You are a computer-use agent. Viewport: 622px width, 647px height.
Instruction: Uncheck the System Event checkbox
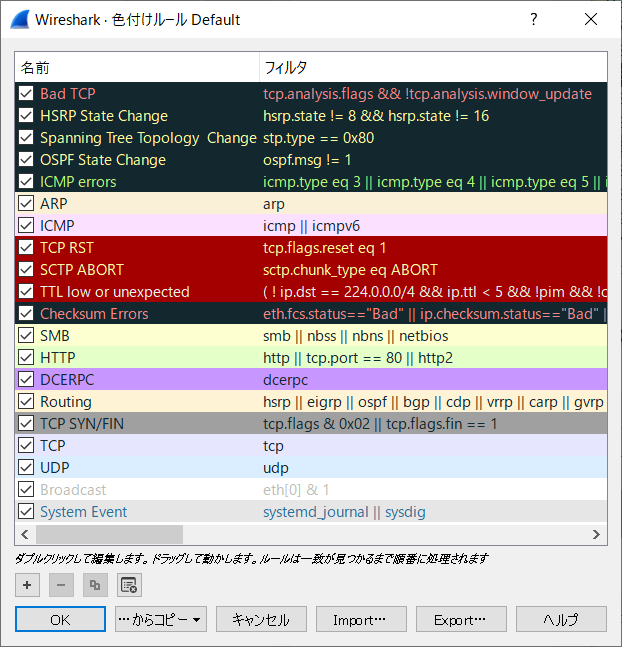click(x=26, y=511)
